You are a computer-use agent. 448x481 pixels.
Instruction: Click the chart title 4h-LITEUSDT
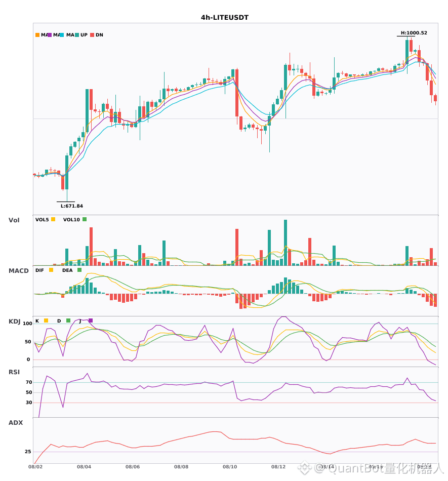click(224, 18)
